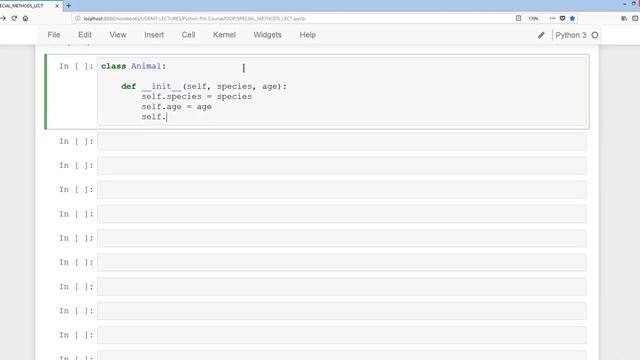Go forward with the browser arrow
The height and width of the screenshot is (360, 640).
tap(3, 18)
